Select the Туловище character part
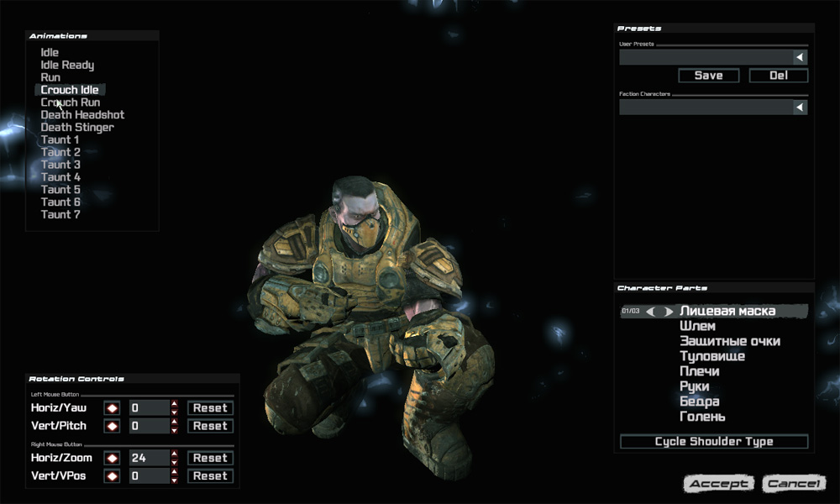Viewport: 840px width, 504px height. pos(712,356)
